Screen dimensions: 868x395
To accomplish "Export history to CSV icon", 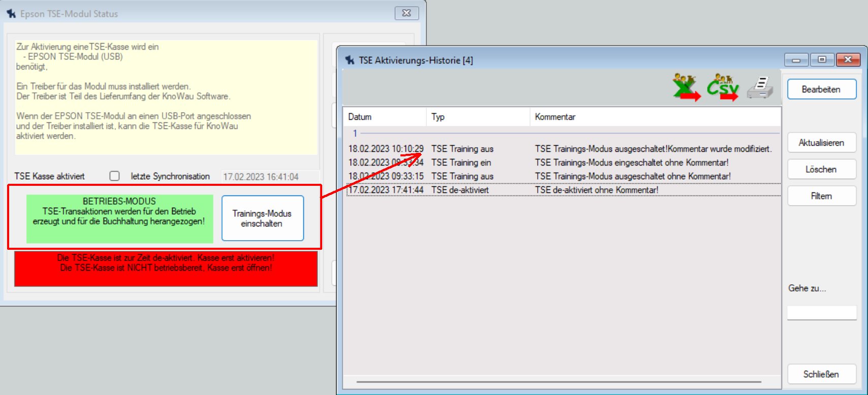I will (x=722, y=87).
